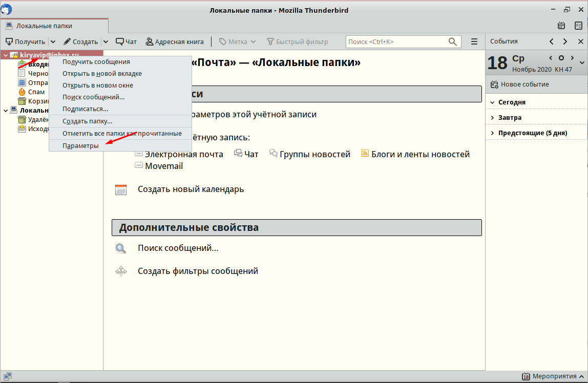Go to the previous day in mini-day header
The height and width of the screenshot is (383, 588).
[x=551, y=58]
